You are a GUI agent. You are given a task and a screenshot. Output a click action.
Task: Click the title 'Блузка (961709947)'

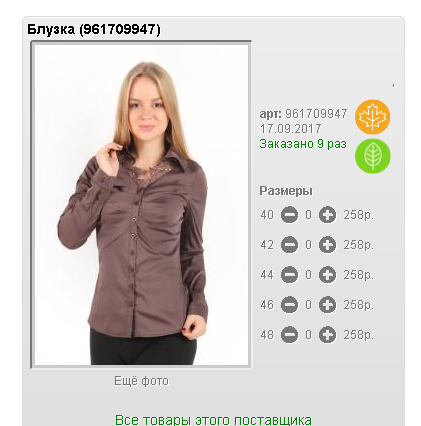click(x=94, y=29)
